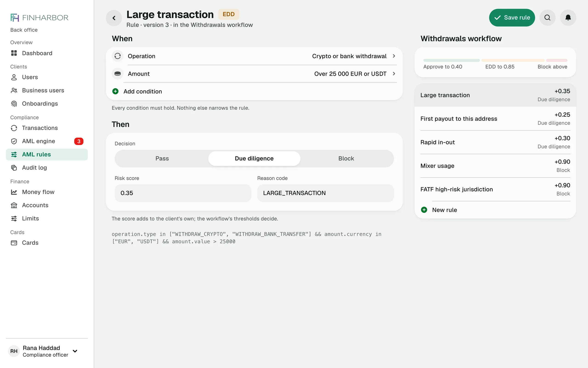
Task: Click the orange EDD threshold bar
Action: click(513, 60)
